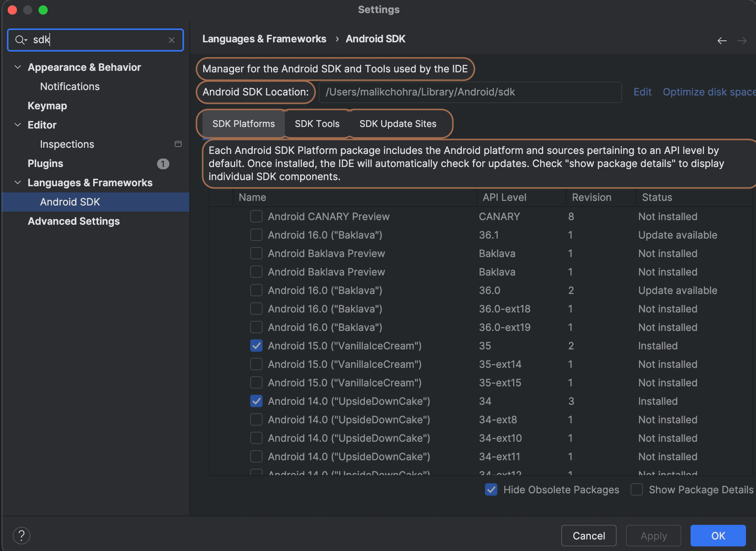Image resolution: width=756 pixels, height=551 pixels.
Task: Click the Apply button
Action: coord(654,536)
